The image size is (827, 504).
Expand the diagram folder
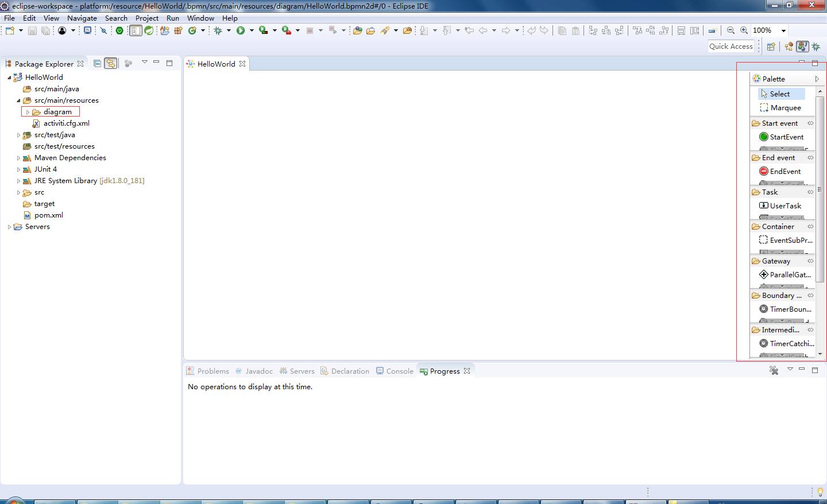pos(28,112)
